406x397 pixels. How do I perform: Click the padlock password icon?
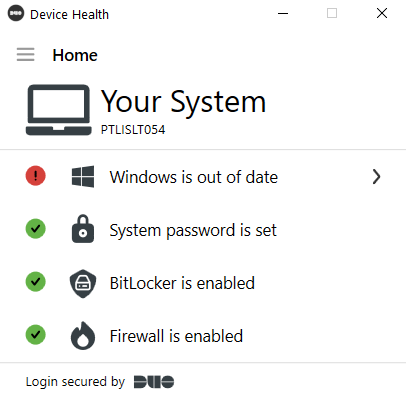[83, 229]
